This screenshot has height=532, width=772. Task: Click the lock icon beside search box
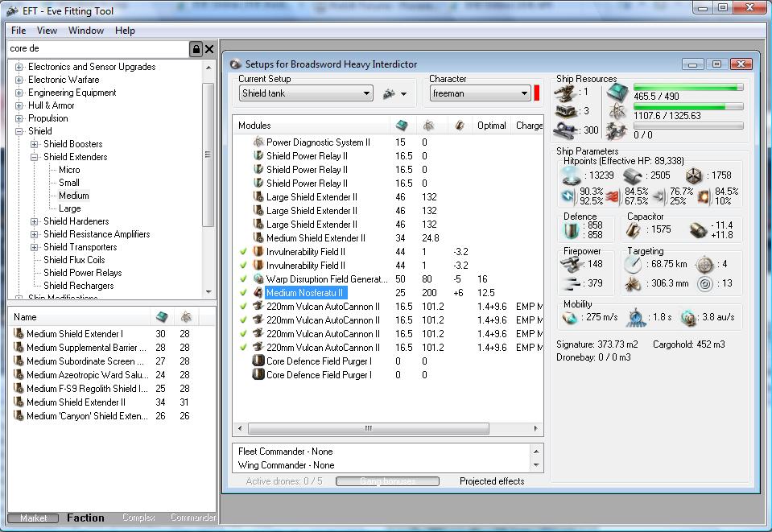point(196,50)
